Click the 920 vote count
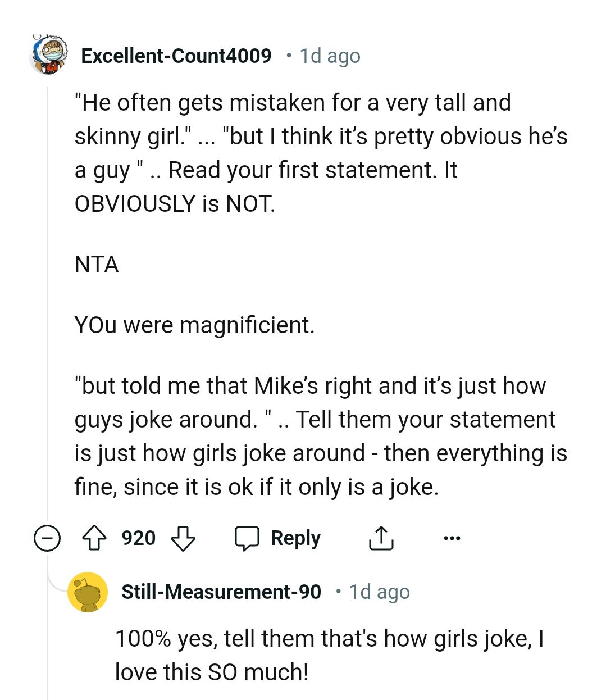The image size is (606, 700). point(138,538)
